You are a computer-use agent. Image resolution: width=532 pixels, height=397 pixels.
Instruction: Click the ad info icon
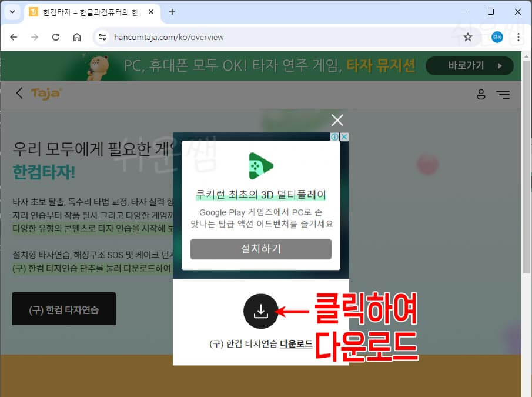[334, 136]
